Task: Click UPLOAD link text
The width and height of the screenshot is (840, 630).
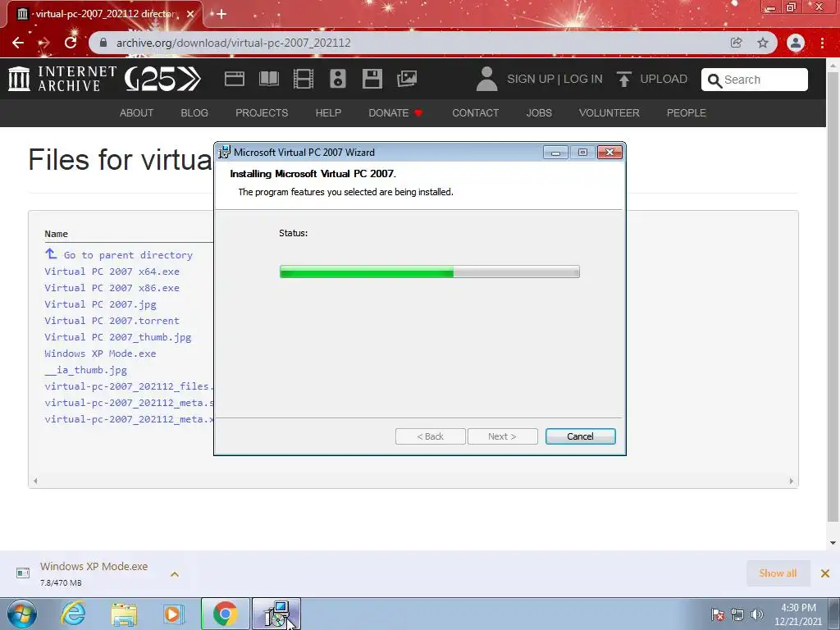Action: (x=664, y=79)
